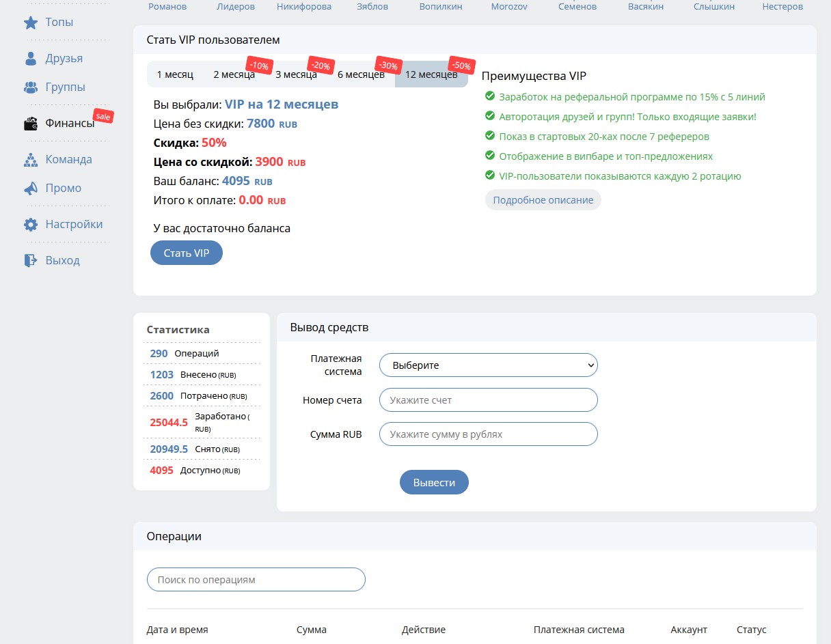Screen dimensions: 831x644
Task: Click user link Нестеров at top
Action: pyautogui.click(x=782, y=7)
